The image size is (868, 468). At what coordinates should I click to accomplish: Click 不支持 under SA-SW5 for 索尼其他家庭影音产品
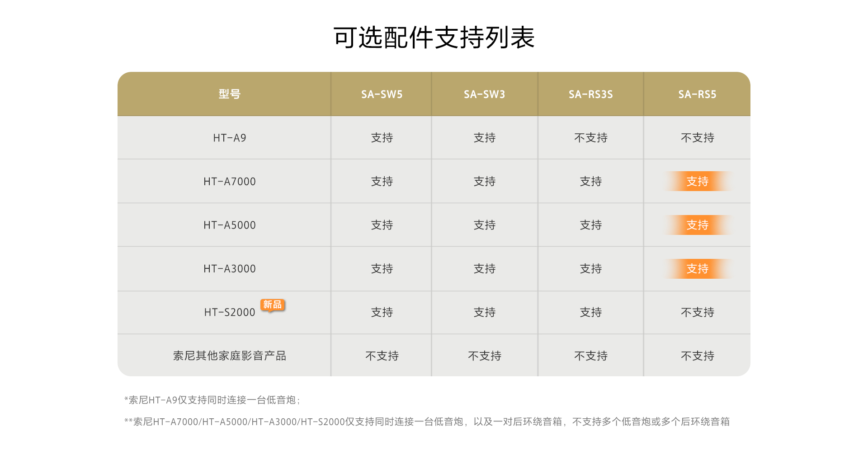[382, 356]
